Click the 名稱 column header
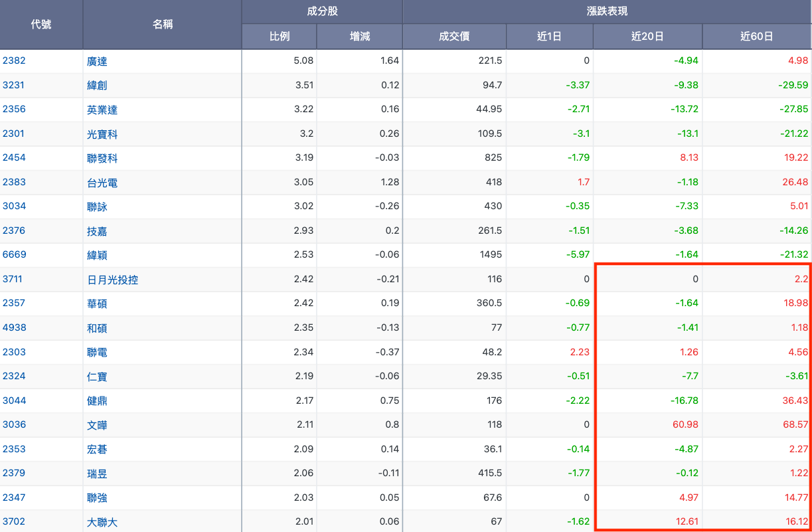812x532 pixels. click(x=162, y=25)
